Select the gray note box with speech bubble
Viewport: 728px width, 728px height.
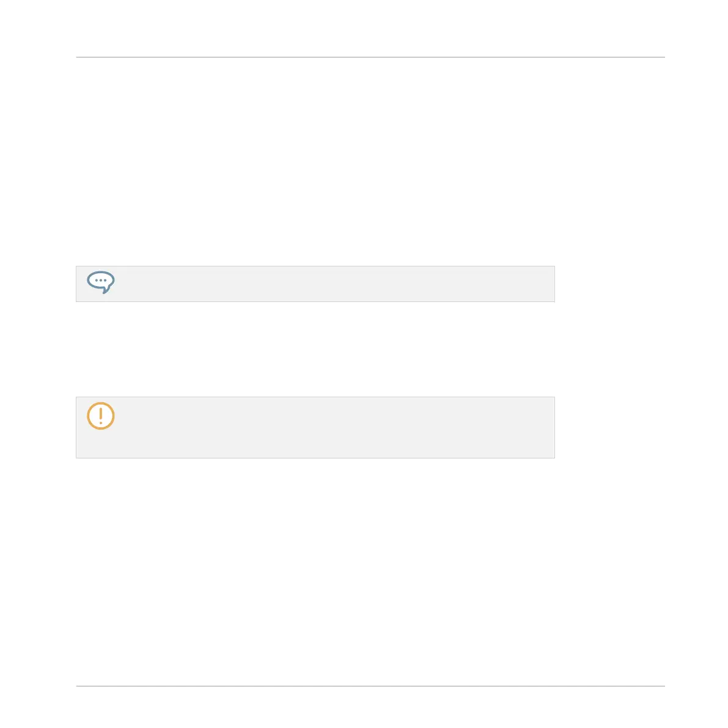pos(315,284)
